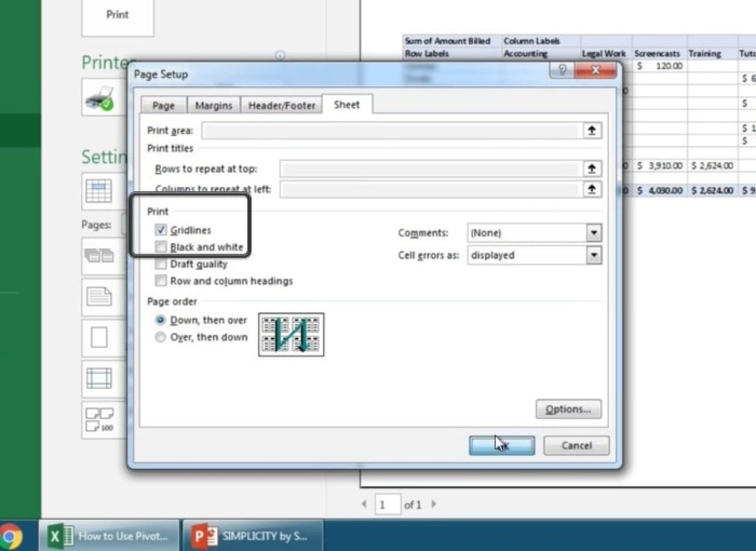
Task: Click the collapse dialog icon for Rows to repeat
Action: pyautogui.click(x=591, y=168)
